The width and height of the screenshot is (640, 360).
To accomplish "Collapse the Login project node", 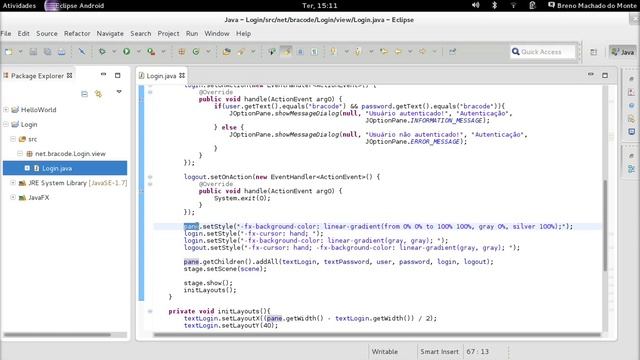I will (x=6, y=124).
